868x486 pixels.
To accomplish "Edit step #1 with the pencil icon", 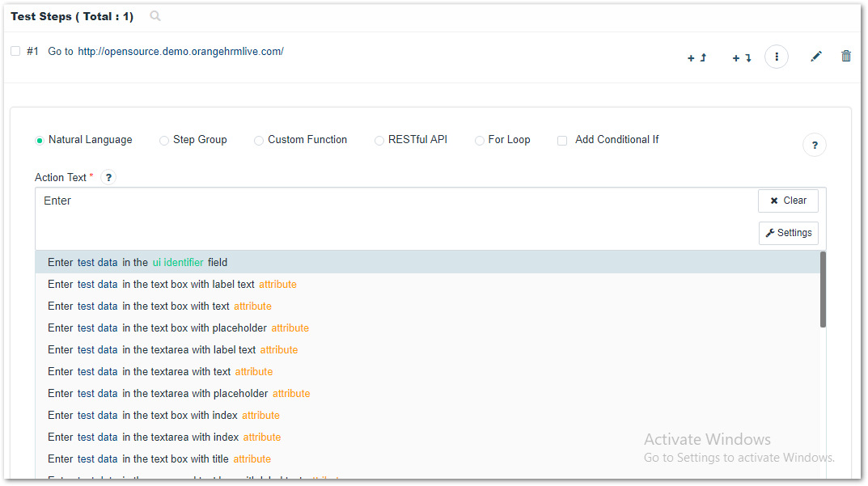I will [x=816, y=56].
